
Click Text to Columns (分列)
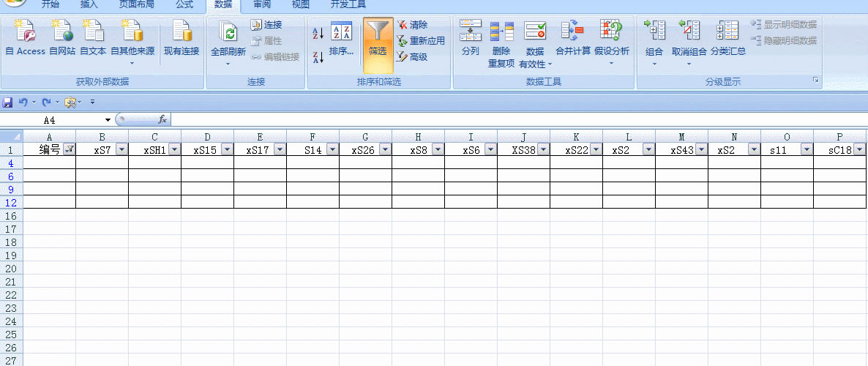470,37
